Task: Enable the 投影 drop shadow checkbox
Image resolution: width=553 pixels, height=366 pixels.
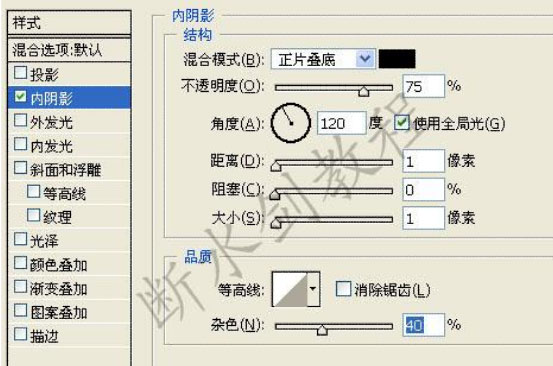Action: point(20,73)
